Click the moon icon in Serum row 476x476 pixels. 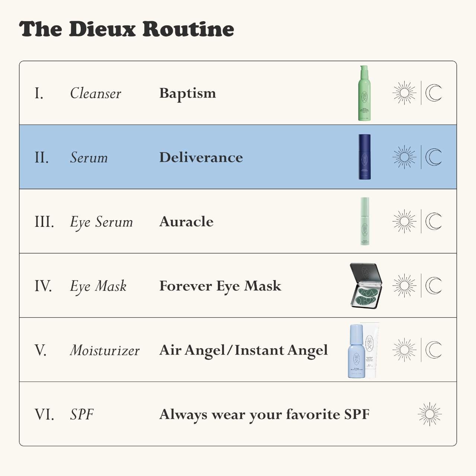(x=433, y=157)
